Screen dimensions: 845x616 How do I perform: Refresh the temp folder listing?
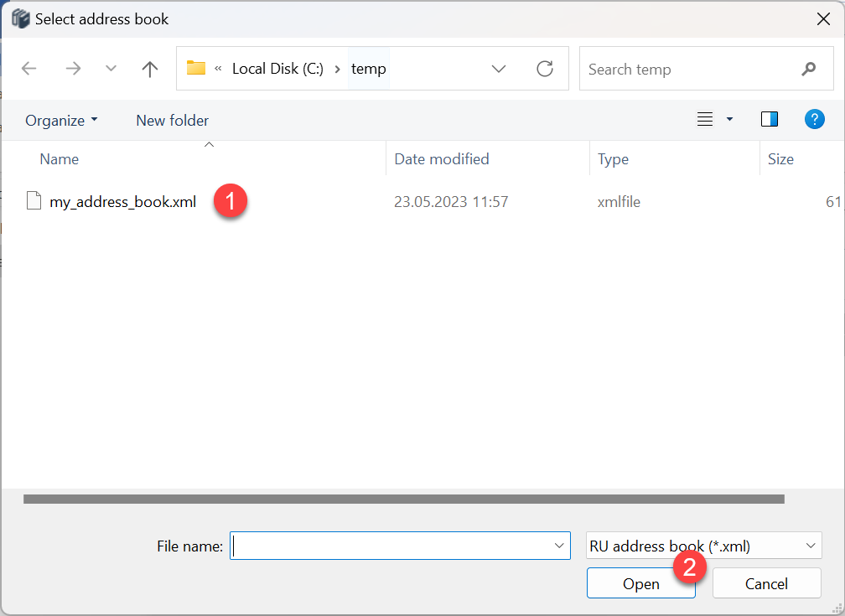(545, 69)
